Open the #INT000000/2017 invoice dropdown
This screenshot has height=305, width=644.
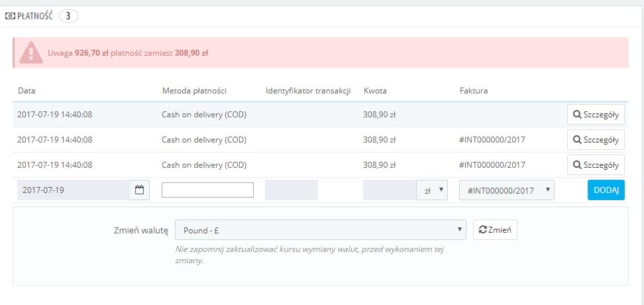coord(506,190)
